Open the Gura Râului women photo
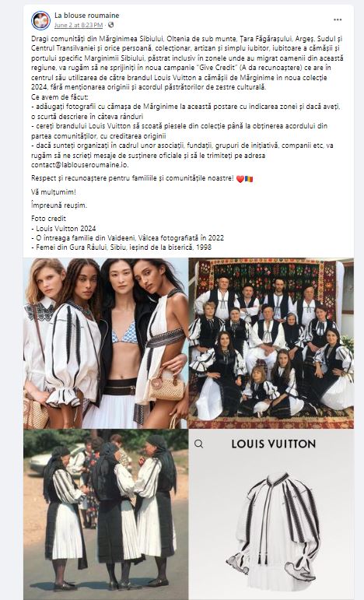 point(106,514)
